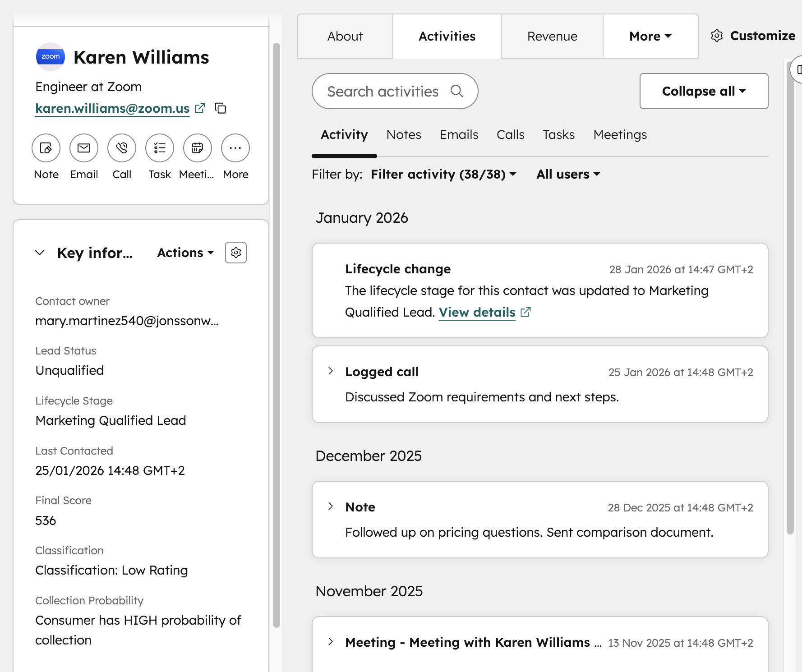Collapse the Key information section

pyautogui.click(x=40, y=253)
